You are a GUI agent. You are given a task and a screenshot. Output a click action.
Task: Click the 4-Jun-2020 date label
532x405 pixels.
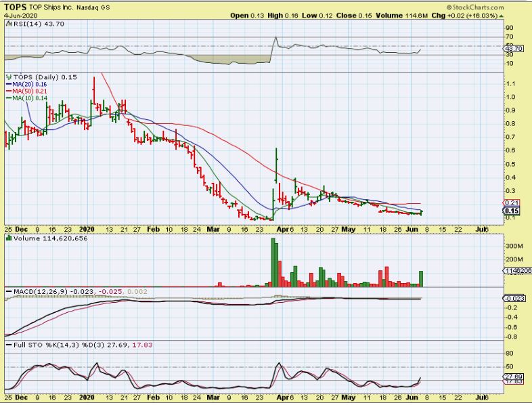click(x=21, y=16)
